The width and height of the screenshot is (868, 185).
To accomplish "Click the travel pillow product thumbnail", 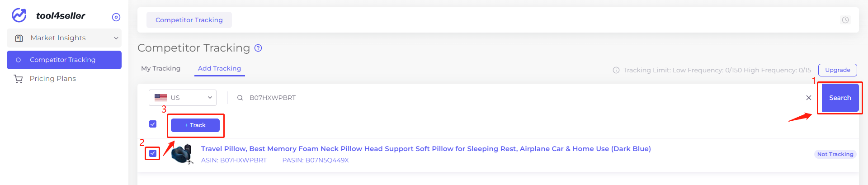I will (x=183, y=154).
